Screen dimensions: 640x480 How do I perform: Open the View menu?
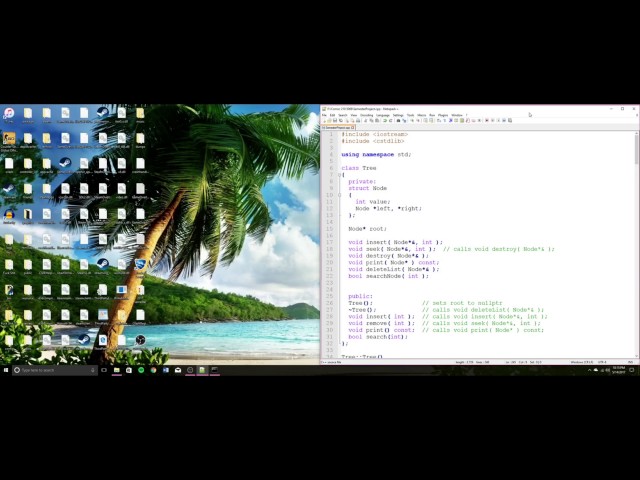[x=354, y=115]
